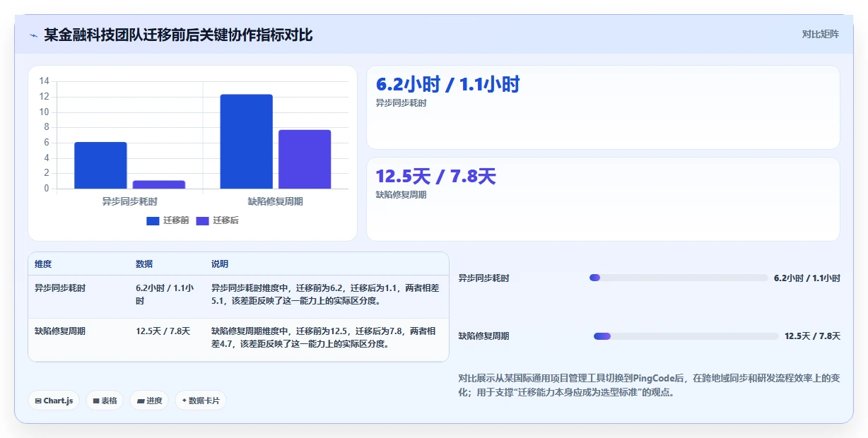Click the 维度 column header
This screenshot has height=438, width=868.
43,264
